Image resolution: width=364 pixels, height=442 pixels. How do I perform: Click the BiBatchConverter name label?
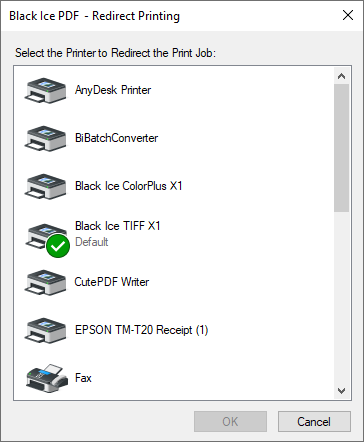click(x=116, y=138)
